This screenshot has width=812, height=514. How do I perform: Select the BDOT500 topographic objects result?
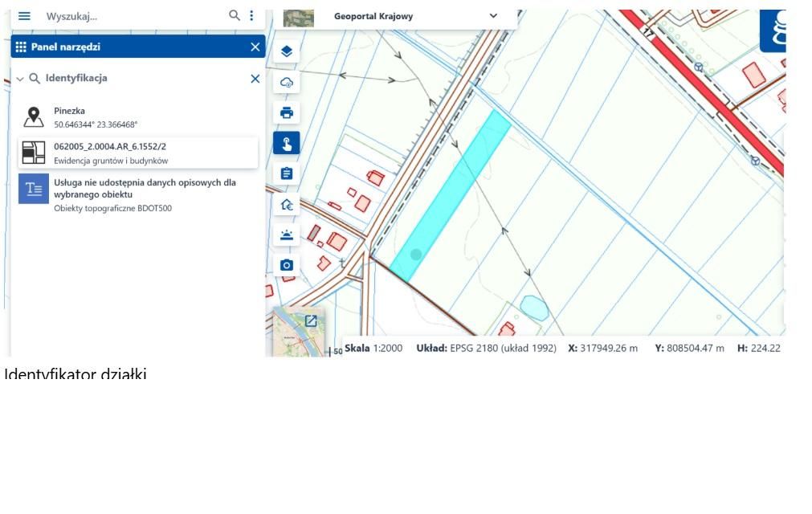coord(138,194)
